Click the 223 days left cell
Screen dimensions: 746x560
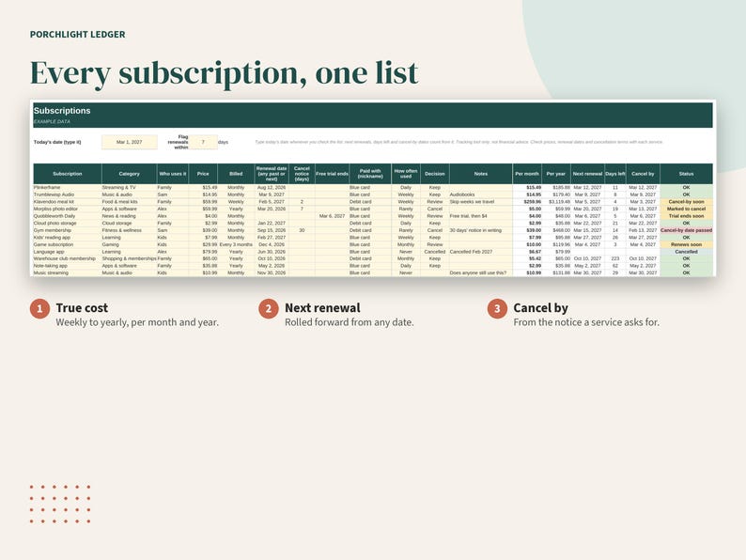(615, 258)
